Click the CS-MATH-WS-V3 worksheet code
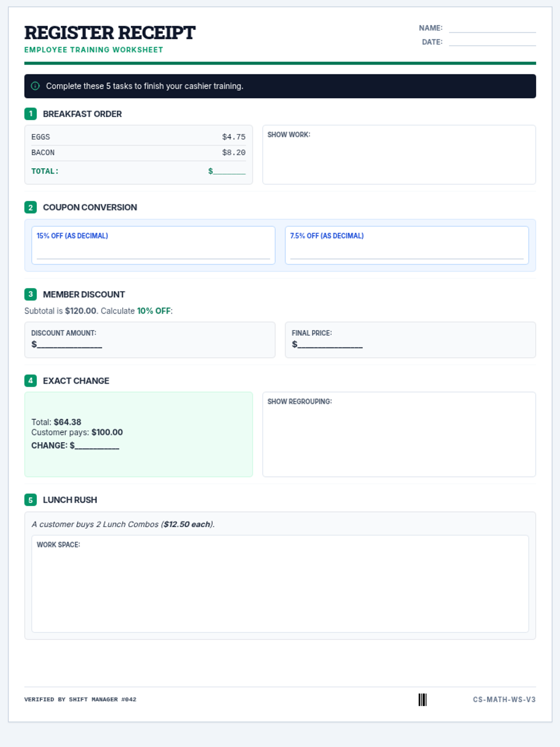560x747 pixels. tap(504, 699)
